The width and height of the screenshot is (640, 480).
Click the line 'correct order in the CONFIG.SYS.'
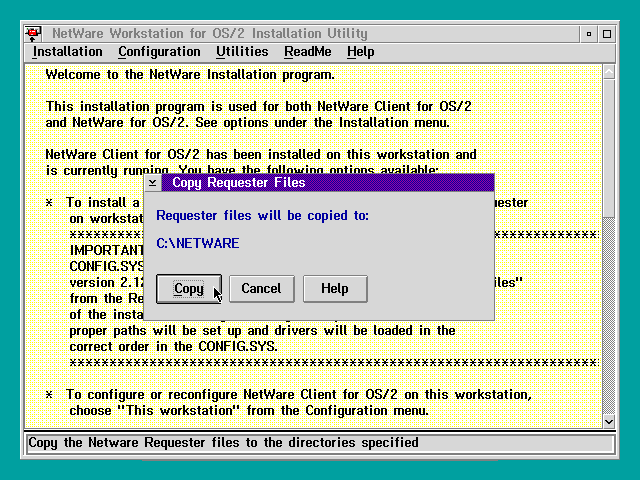(x=173, y=347)
